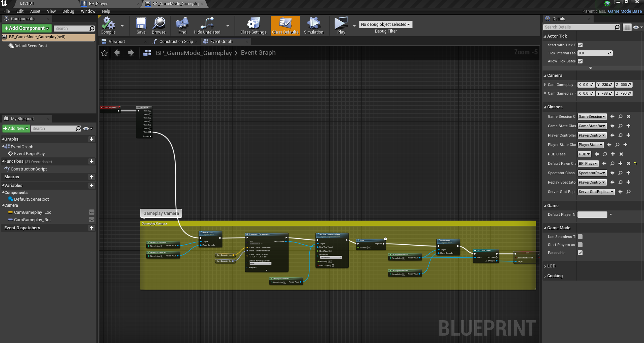The width and height of the screenshot is (644, 343).
Task: Bookmark graph with the star icon
Action: 104,53
